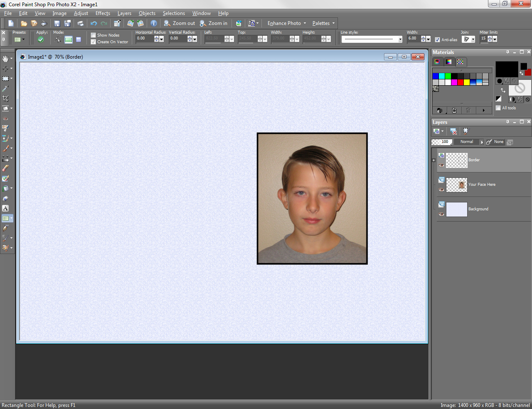Screen dimensions: 532x409
Task: Select the Crop tool in left toolbar
Action: [x=5, y=99]
